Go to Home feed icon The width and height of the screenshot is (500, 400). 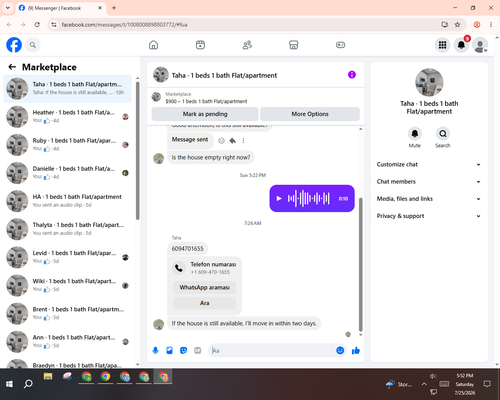click(x=153, y=45)
